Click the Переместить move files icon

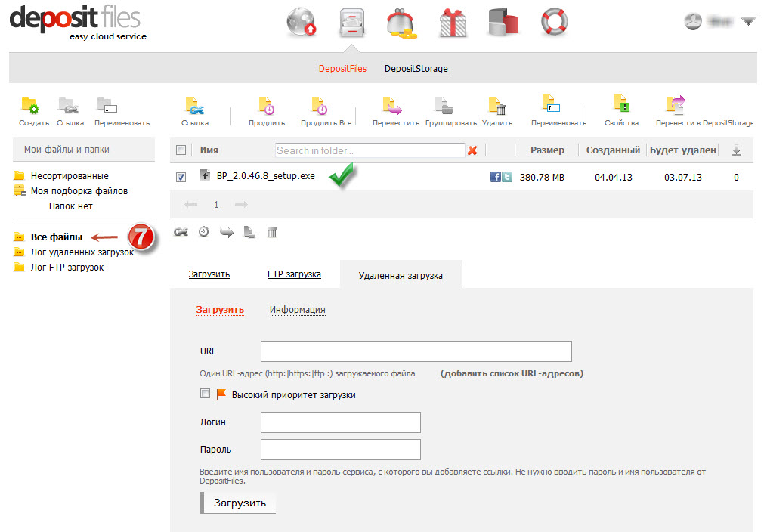[391, 107]
